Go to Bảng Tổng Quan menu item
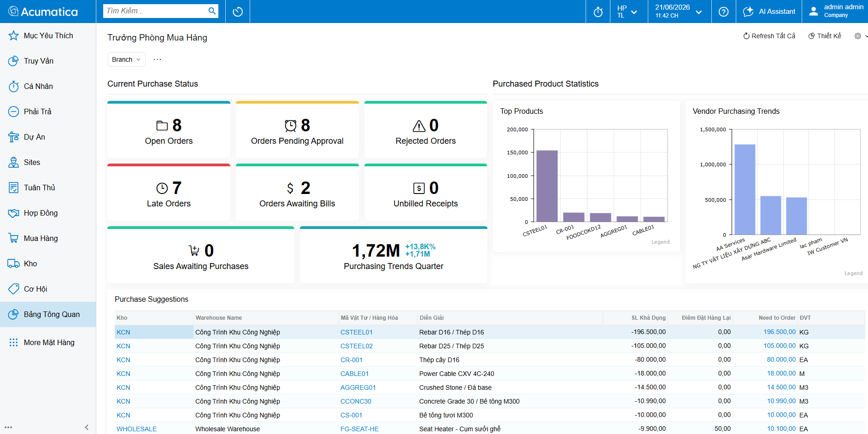Viewport: 868px width, 434px height. click(48, 314)
